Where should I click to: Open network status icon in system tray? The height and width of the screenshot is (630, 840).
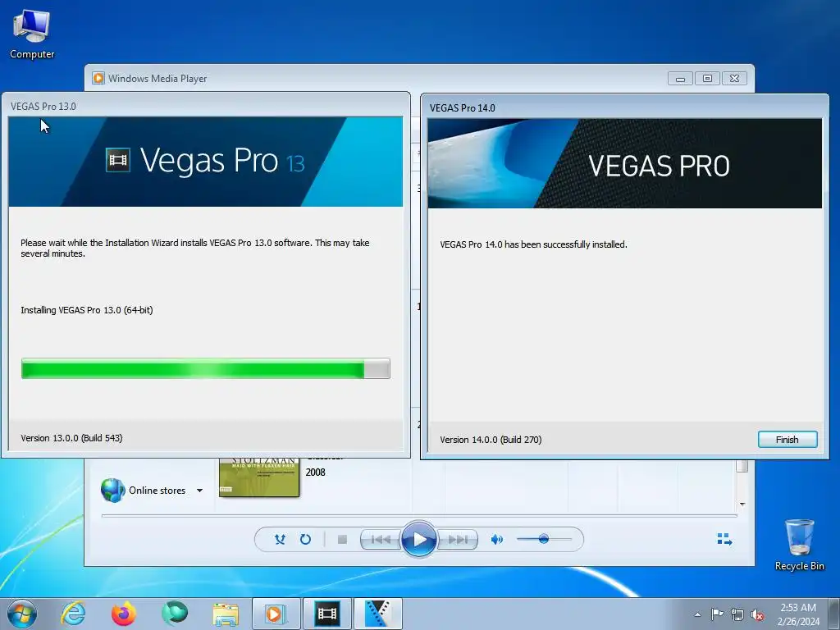737,614
